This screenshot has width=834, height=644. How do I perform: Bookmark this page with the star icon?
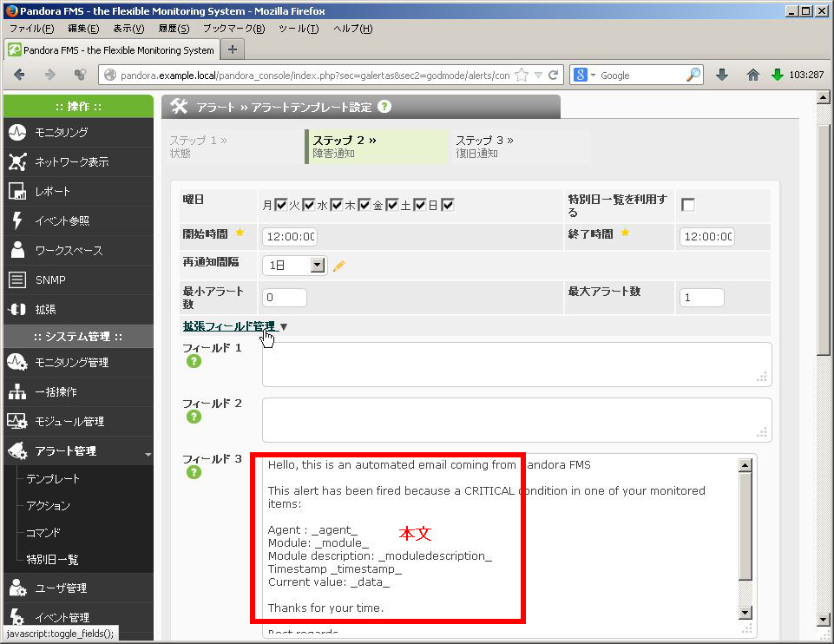pos(522,75)
